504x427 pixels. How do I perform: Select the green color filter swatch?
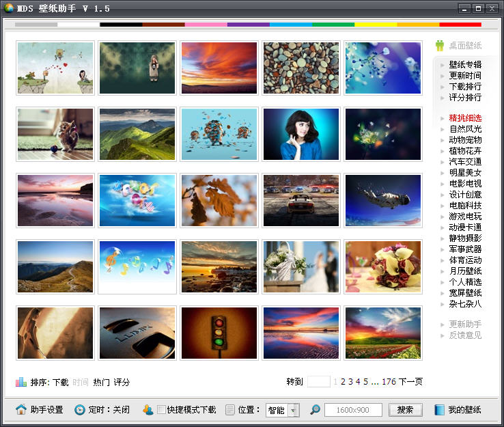333,25
